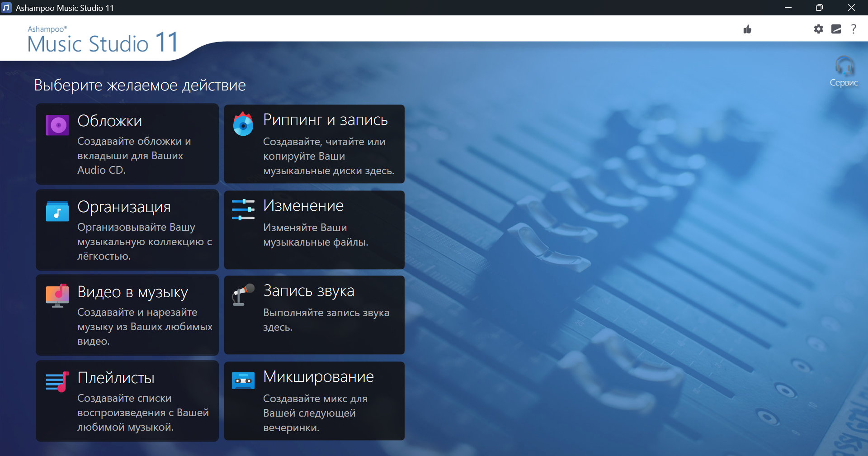Click the heading "Выберите желаемое действие"

[x=140, y=85]
